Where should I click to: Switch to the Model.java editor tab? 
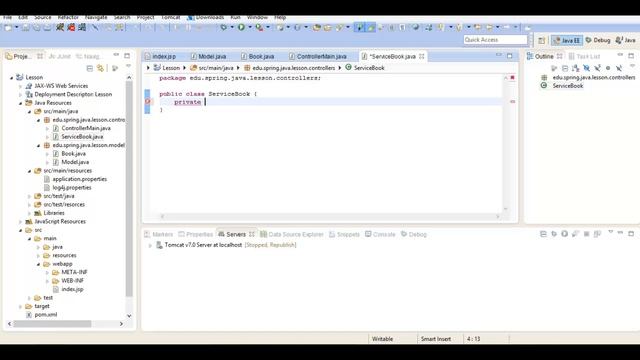[208, 56]
